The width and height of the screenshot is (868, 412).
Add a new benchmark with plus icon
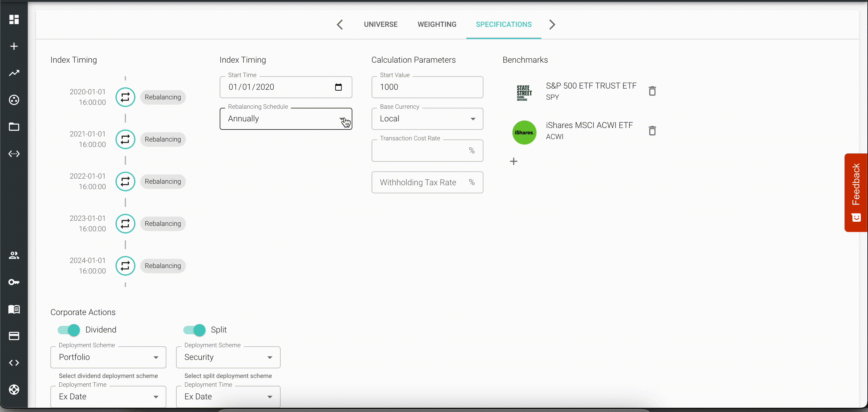click(x=514, y=161)
